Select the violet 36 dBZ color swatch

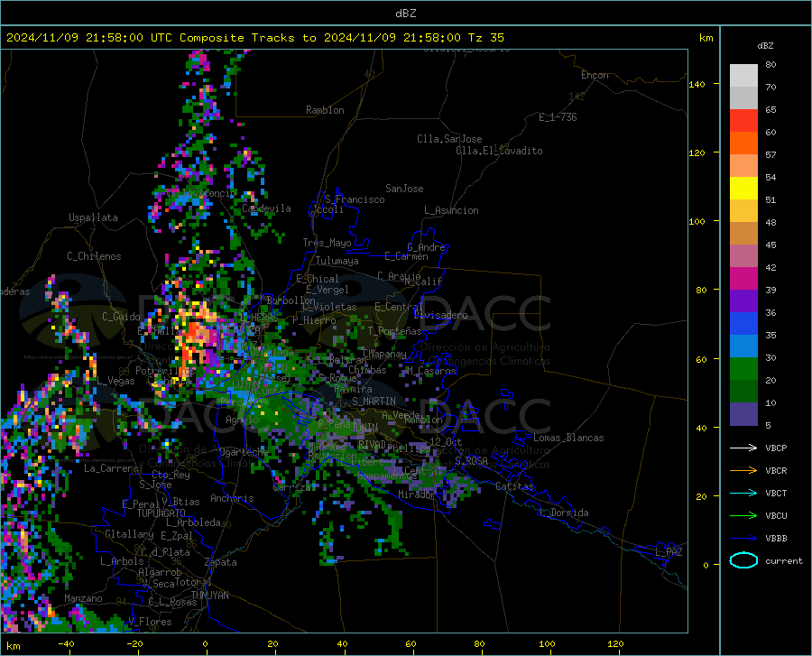pos(743,301)
